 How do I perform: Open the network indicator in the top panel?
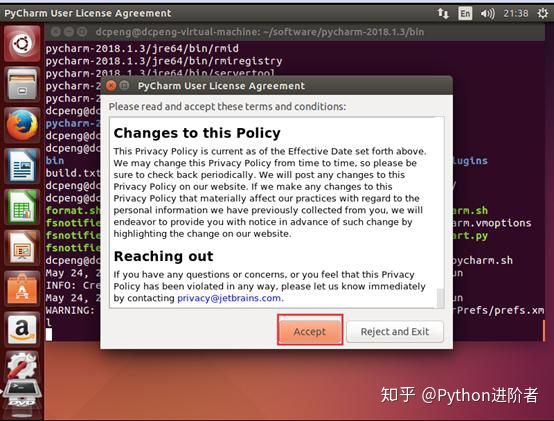443,13
